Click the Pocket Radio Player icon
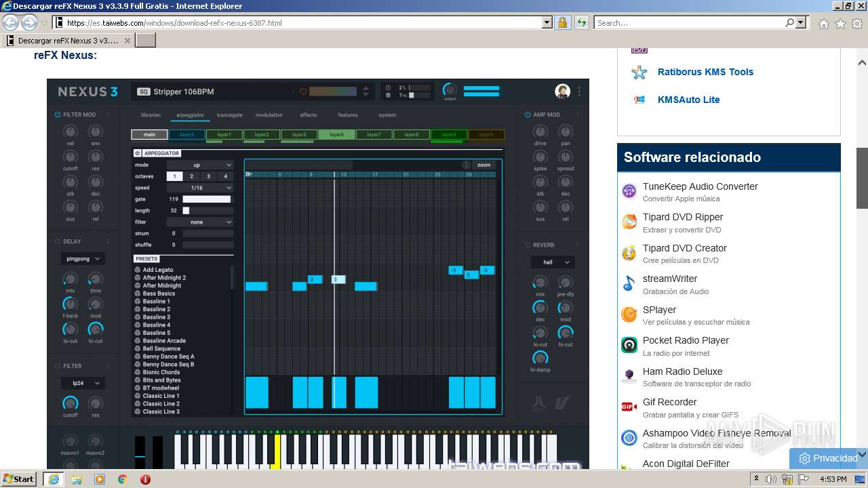This screenshot has width=868, height=488. coord(629,345)
